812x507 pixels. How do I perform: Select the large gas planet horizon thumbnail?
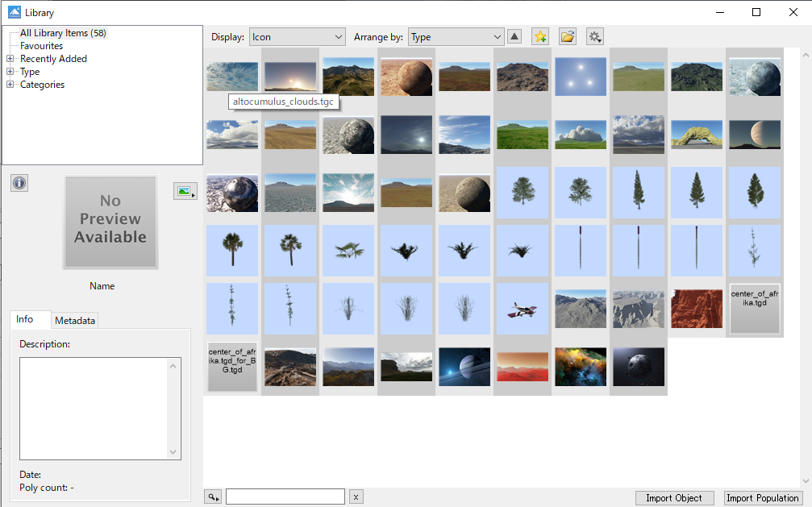(x=754, y=135)
